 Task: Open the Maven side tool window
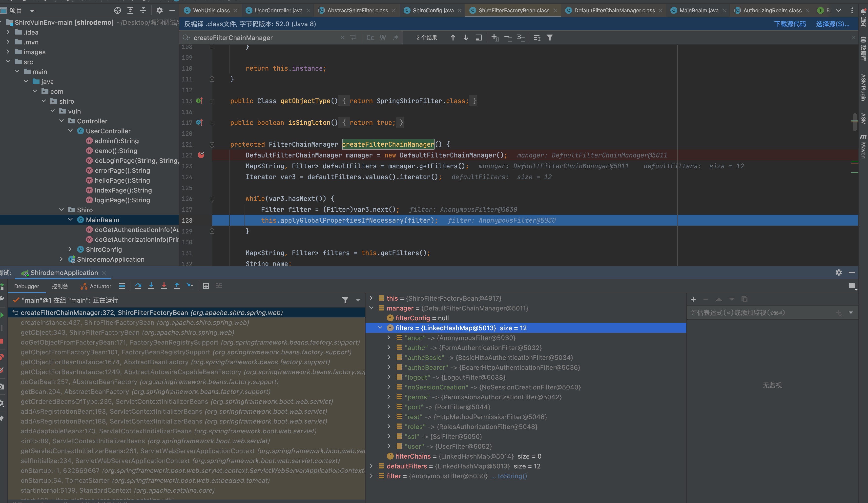863,146
